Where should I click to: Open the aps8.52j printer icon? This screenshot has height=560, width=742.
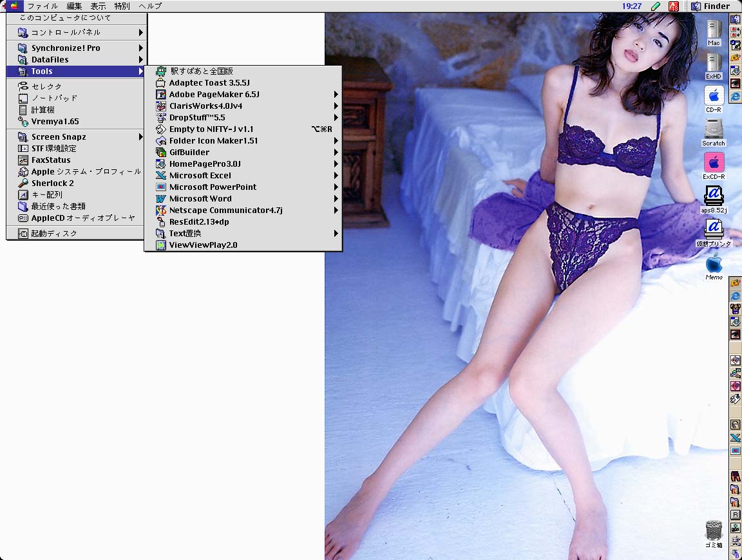[x=714, y=196]
